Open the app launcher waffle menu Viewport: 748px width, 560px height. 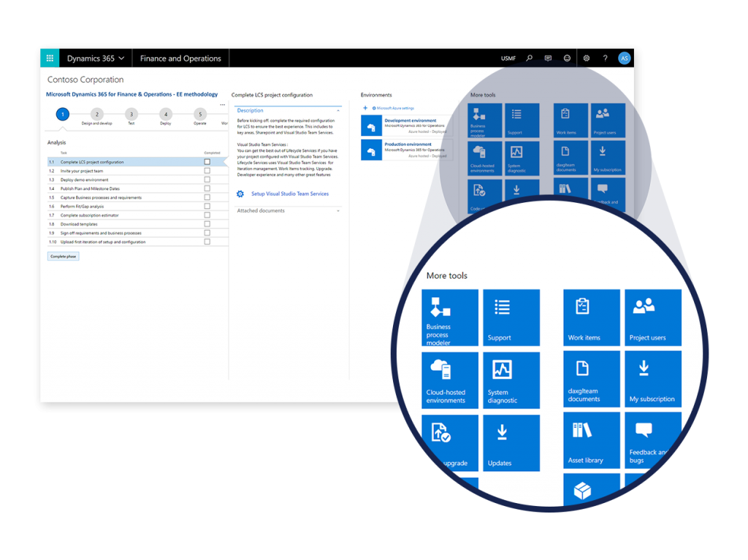50,58
